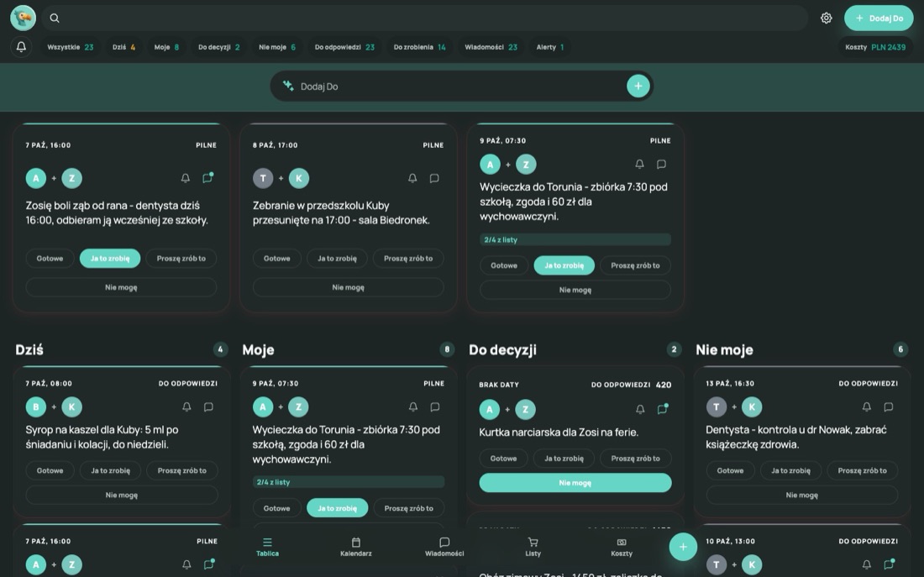Click Nie mogę on the Dentysta - kontrola card
This screenshot has height=577, width=924.
pos(801,495)
